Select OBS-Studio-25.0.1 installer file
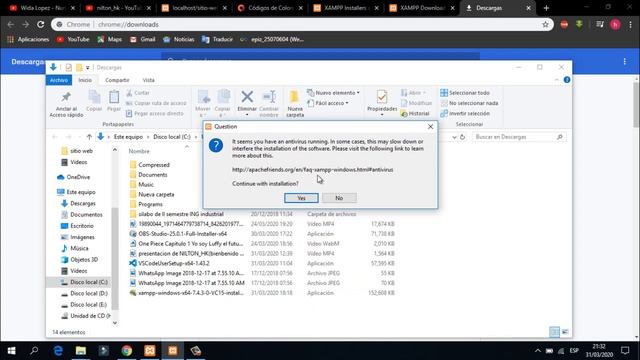 click(x=178, y=234)
